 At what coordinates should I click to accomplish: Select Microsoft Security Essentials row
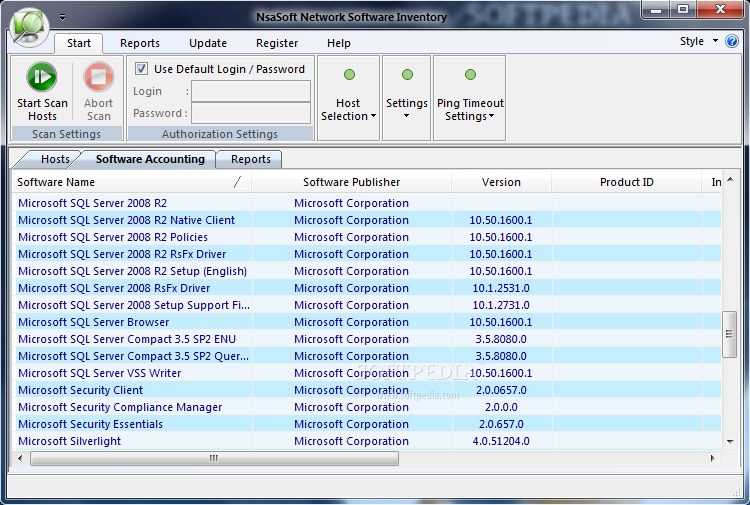click(368, 424)
